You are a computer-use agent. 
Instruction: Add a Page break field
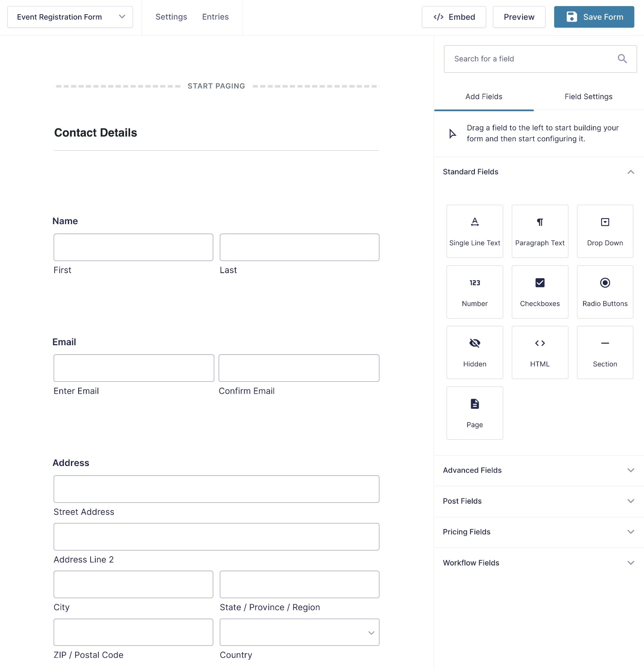pos(474,413)
